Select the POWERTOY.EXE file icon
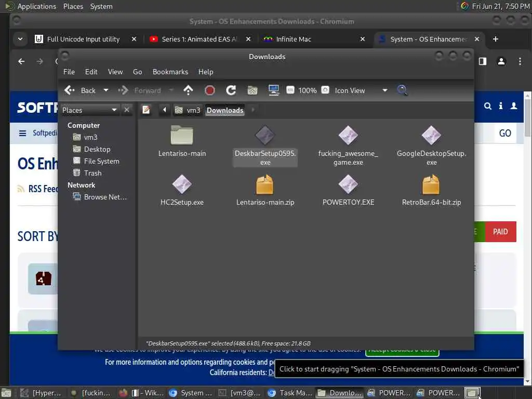 coord(348,184)
